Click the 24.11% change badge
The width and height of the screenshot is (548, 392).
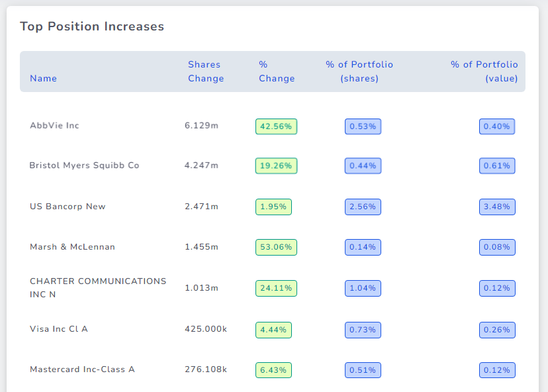point(276,288)
